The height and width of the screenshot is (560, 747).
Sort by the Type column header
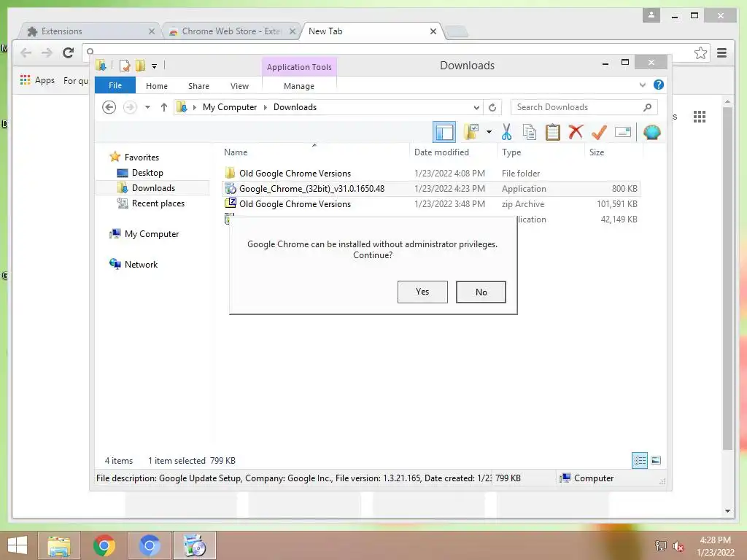541,152
